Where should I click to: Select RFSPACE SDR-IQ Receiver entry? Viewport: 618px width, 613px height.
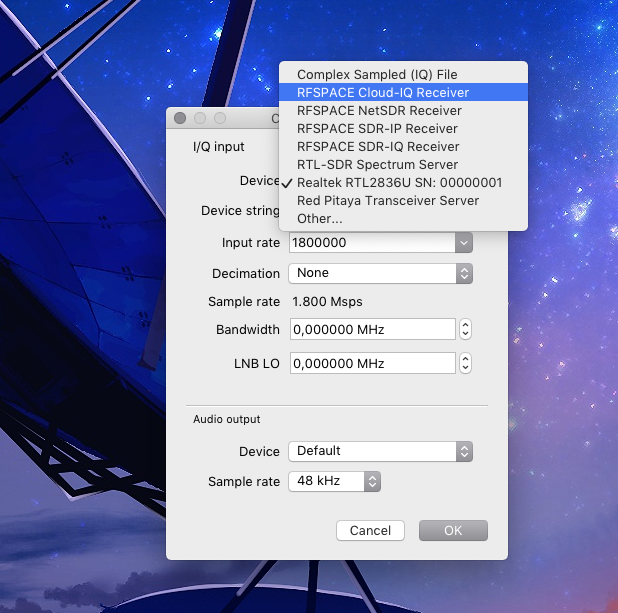(x=403, y=147)
